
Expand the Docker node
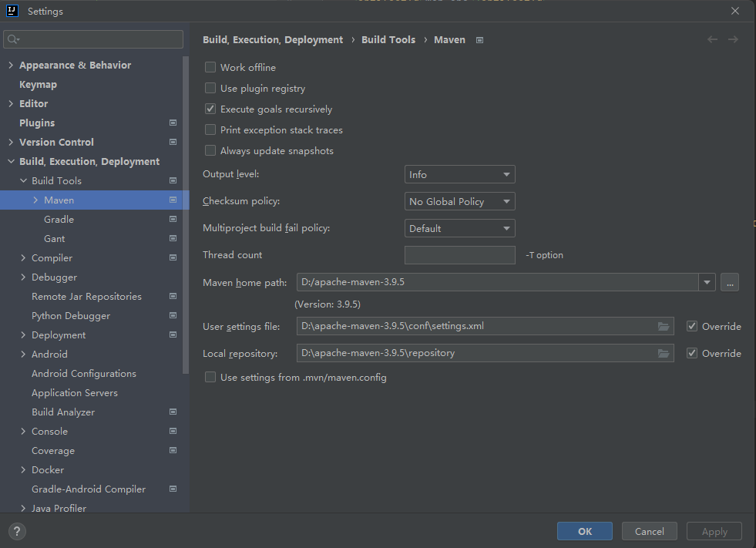23,470
